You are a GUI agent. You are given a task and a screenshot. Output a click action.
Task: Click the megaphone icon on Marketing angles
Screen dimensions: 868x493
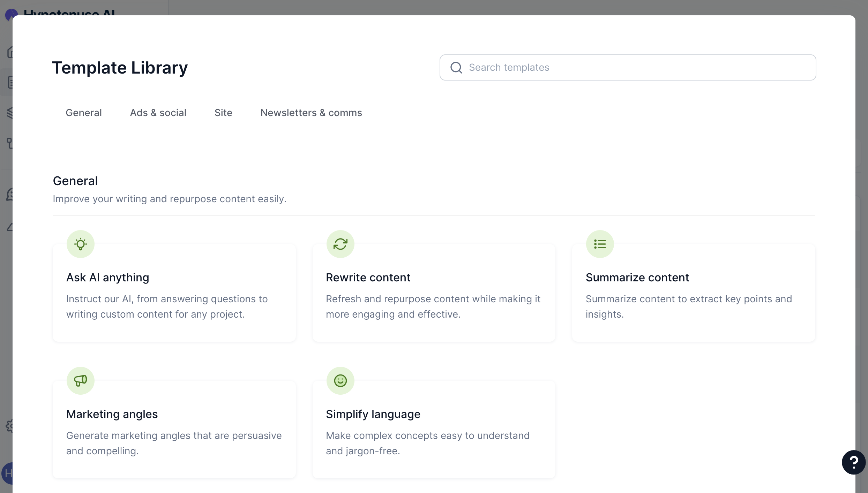tap(81, 380)
